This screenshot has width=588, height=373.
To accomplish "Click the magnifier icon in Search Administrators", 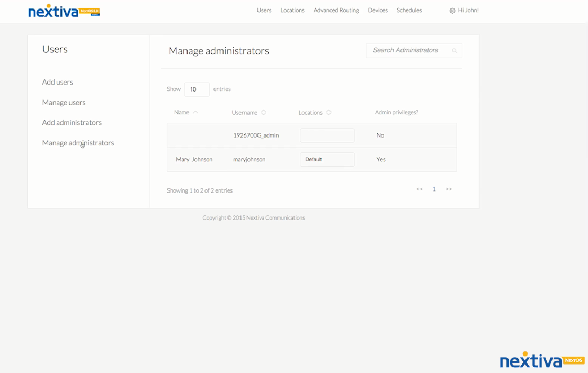I will (x=455, y=51).
